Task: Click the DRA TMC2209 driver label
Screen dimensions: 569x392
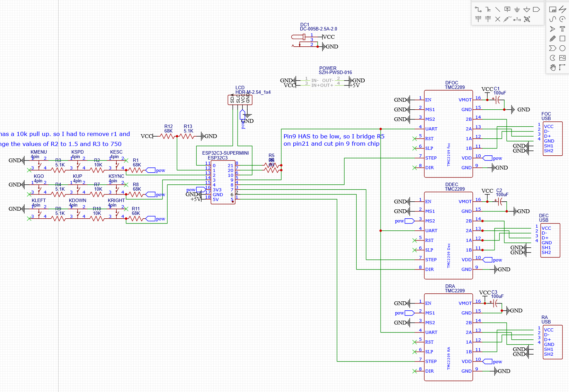Action: tap(455, 289)
